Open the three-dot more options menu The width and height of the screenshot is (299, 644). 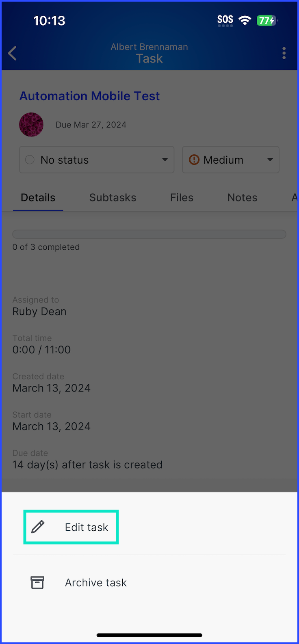pyautogui.click(x=284, y=53)
